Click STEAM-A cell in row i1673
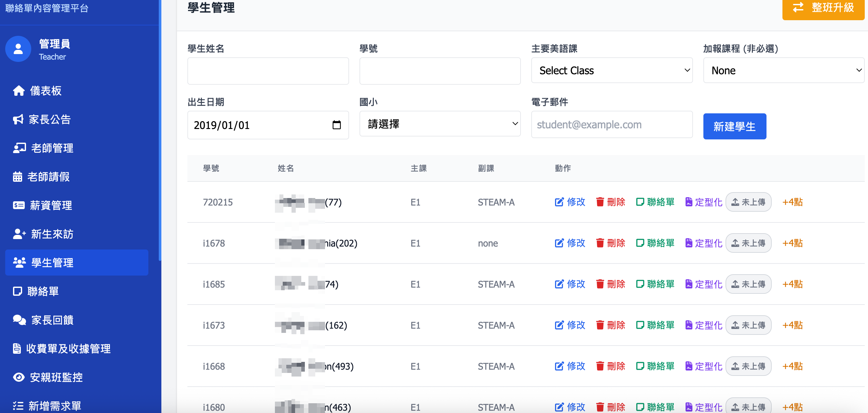 496,325
